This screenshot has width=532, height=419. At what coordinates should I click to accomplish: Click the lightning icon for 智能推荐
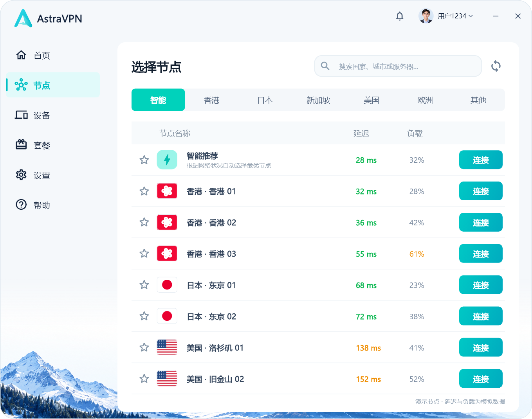point(167,160)
